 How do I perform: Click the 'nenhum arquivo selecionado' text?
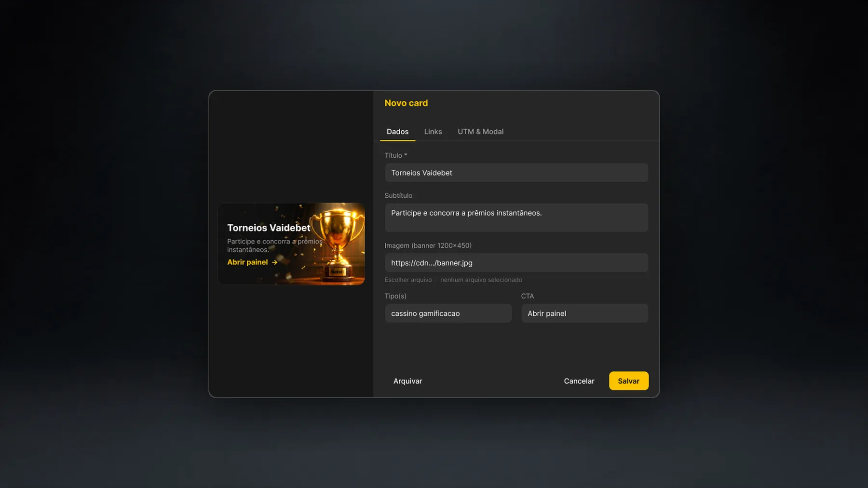(481, 280)
